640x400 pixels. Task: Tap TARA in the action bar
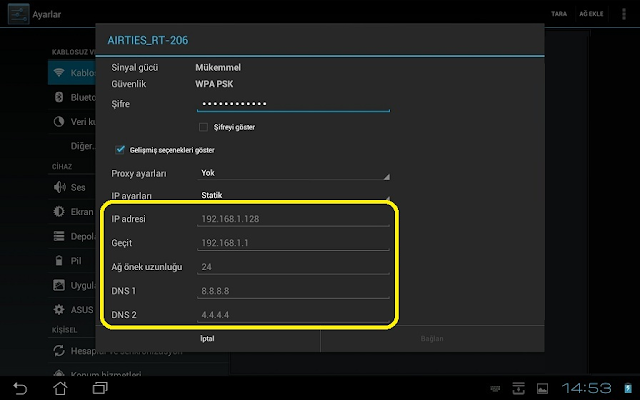click(x=559, y=14)
